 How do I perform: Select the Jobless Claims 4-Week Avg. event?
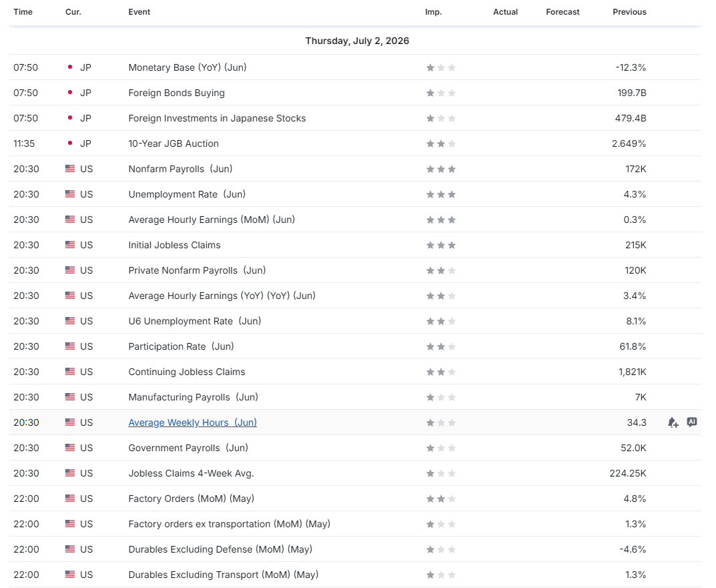(191, 473)
